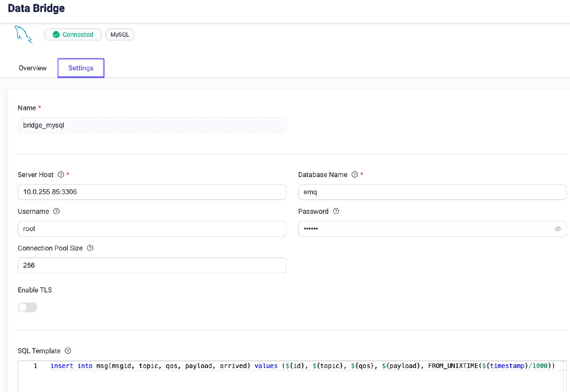This screenshot has height=392, width=570.
Task: Open the Password help tooltip icon
Action: coord(336,211)
